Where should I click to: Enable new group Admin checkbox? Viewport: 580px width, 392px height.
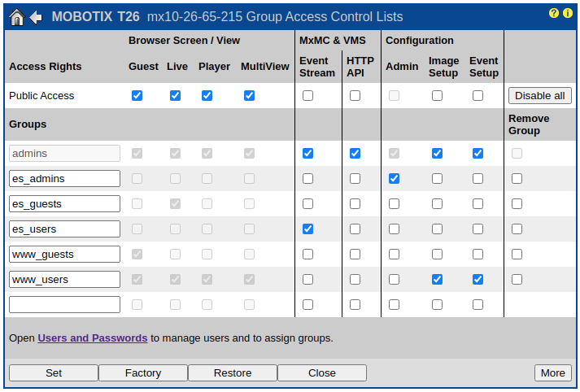(395, 304)
